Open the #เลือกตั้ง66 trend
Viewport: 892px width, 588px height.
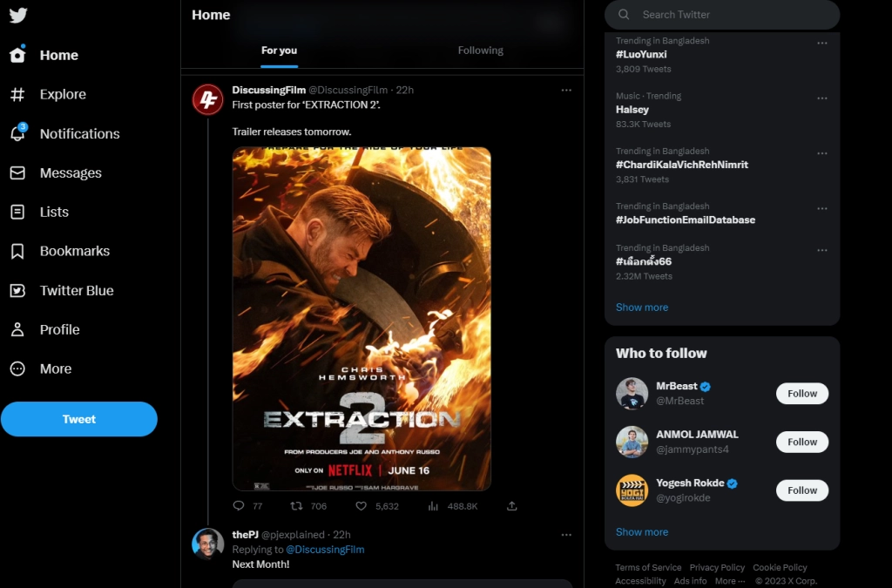coord(644,261)
